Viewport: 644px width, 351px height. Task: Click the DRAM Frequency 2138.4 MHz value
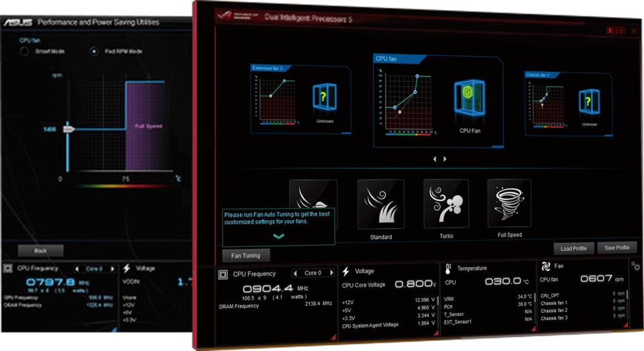(x=318, y=304)
